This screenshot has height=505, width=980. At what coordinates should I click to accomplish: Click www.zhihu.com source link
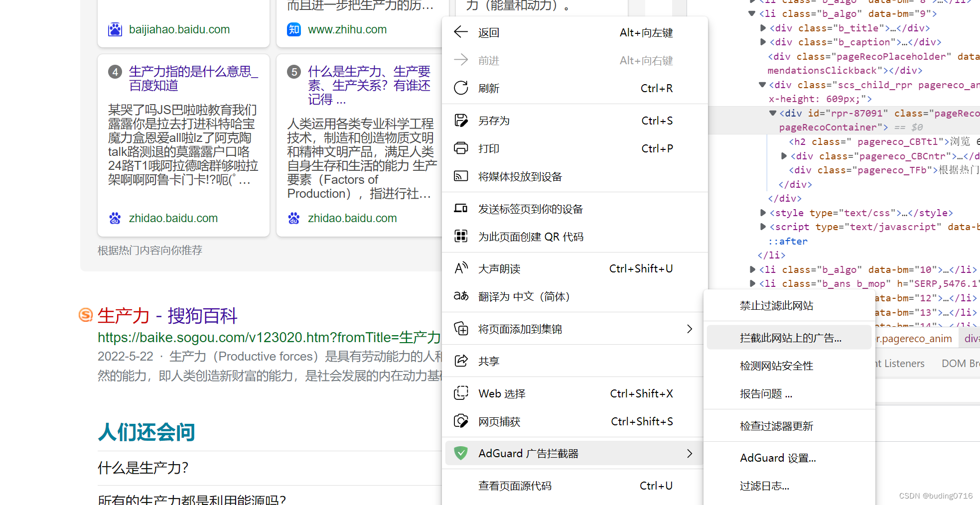[347, 29]
